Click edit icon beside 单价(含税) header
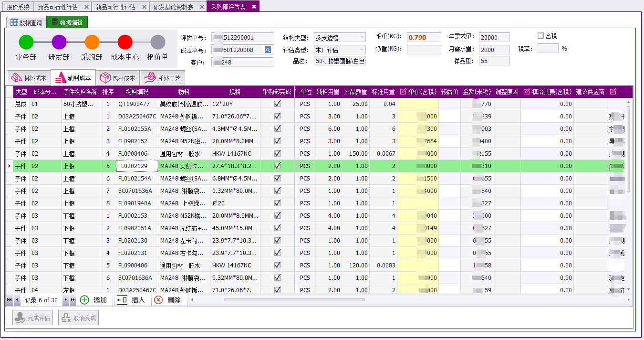 click(403, 92)
